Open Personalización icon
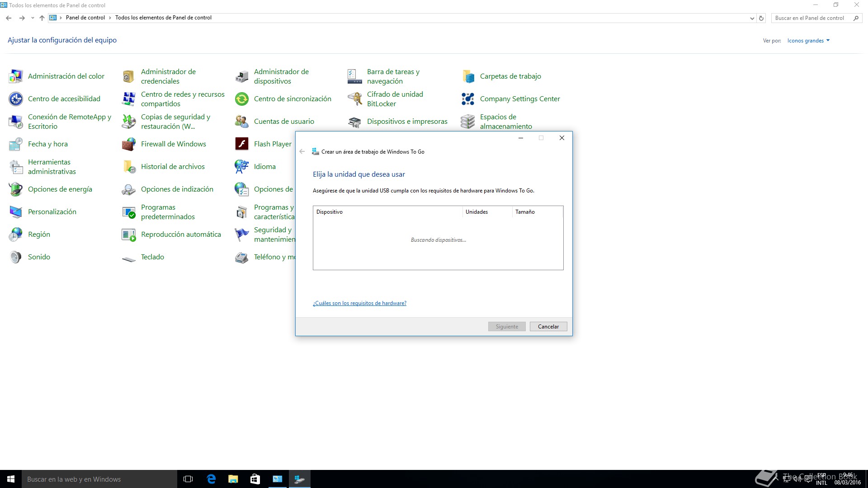This screenshot has width=868, height=488. click(x=16, y=212)
